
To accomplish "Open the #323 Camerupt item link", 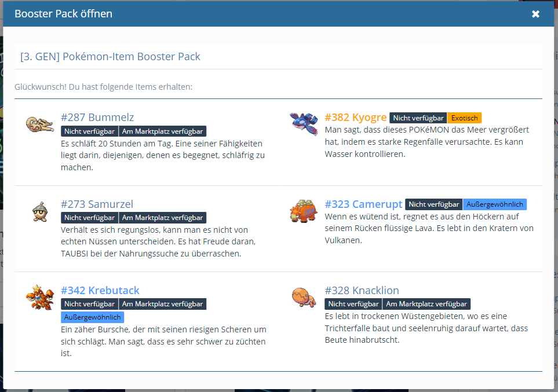I will (363, 204).
